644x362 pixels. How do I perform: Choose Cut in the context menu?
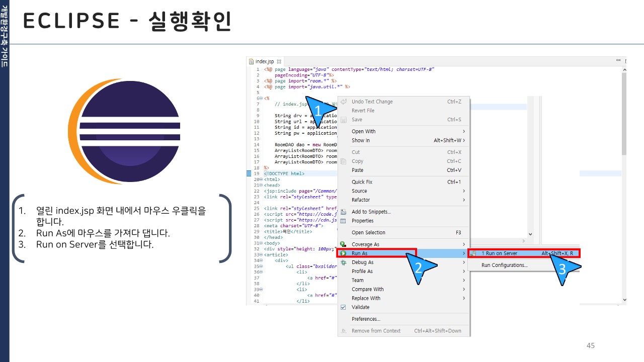click(x=403, y=152)
